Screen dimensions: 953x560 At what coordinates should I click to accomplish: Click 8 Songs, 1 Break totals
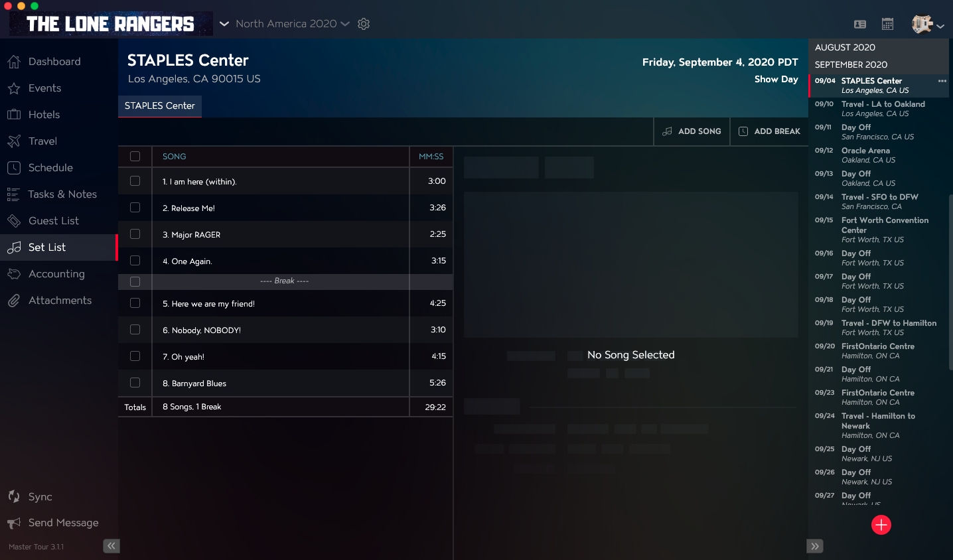192,407
